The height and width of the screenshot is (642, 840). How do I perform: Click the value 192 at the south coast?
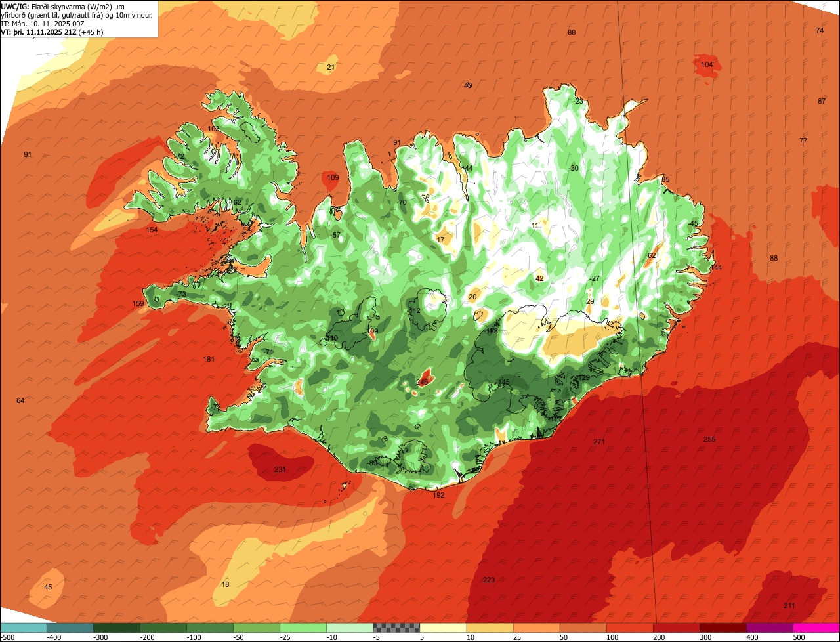tap(438, 495)
